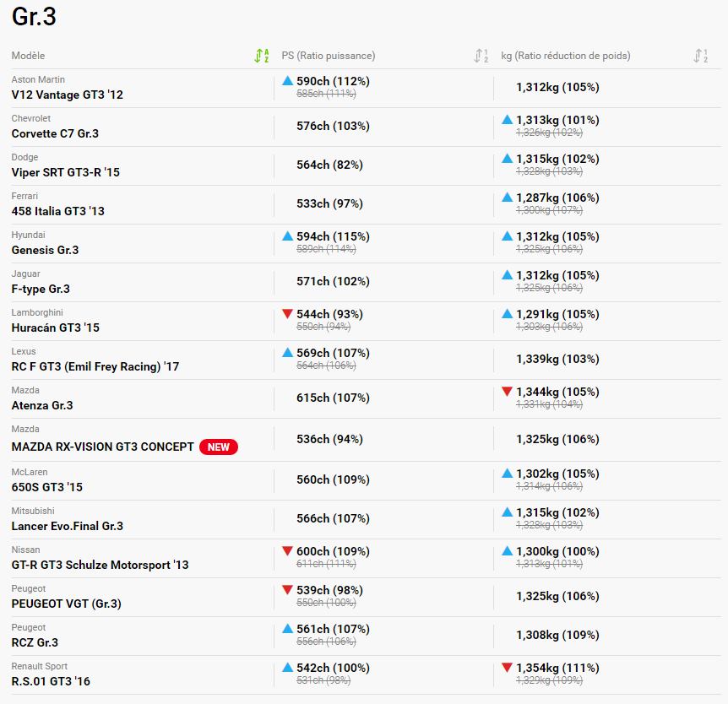Viewport: 728px width, 704px height.
Task: Select Genesis Gr.3 model
Action: click(x=45, y=250)
